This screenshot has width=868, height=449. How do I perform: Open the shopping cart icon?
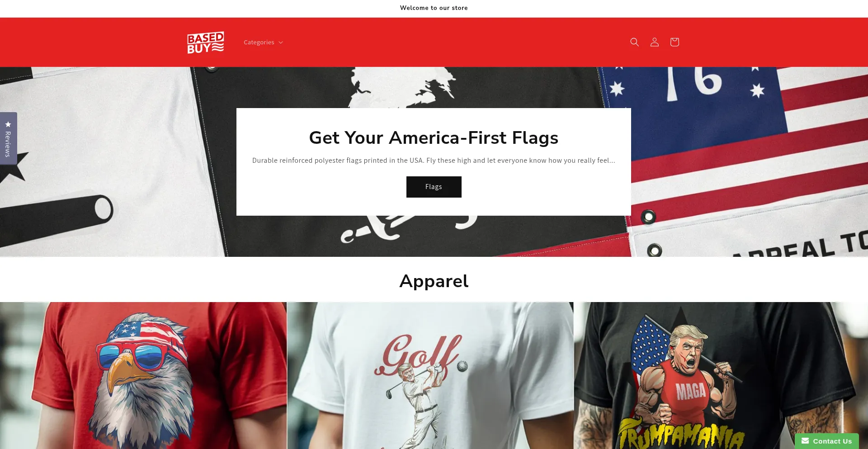(674, 42)
